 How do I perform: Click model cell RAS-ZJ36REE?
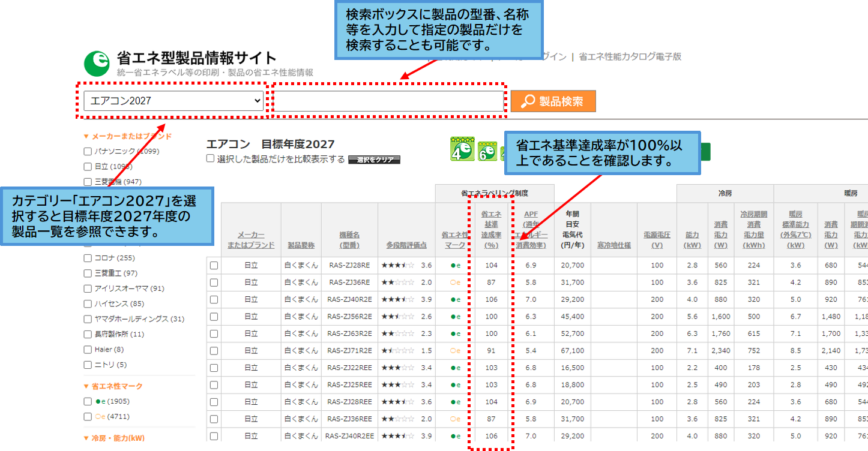point(349,419)
